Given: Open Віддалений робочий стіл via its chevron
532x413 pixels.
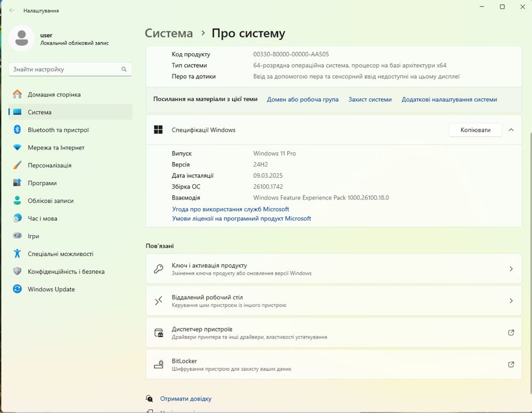Looking at the screenshot, I should pos(511,301).
